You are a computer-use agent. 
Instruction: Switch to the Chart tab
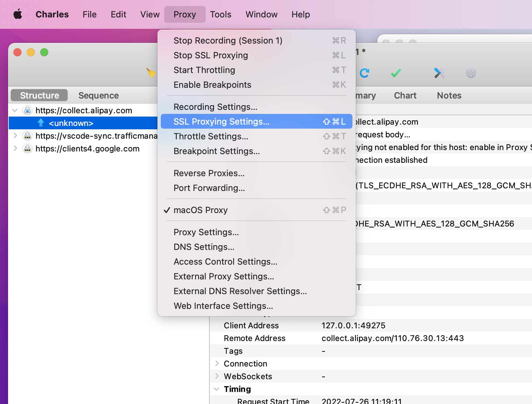coord(405,95)
